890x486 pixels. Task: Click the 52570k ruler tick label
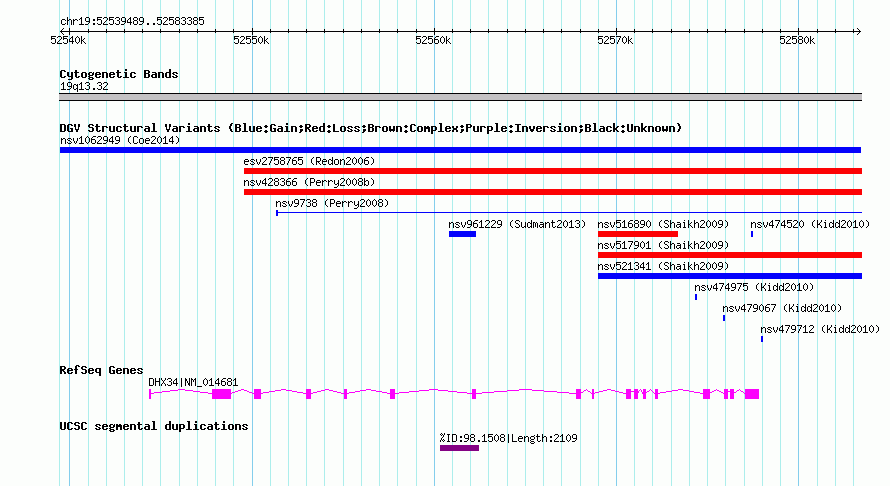click(615, 40)
